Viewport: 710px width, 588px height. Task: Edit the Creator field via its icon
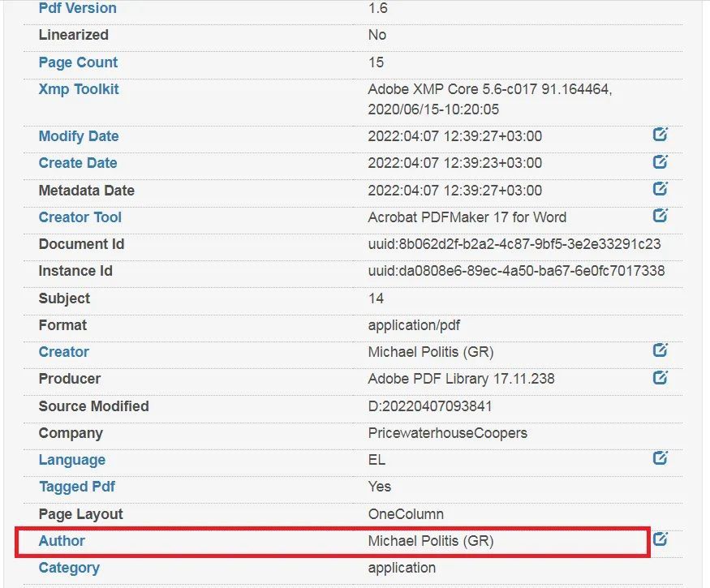click(x=661, y=350)
